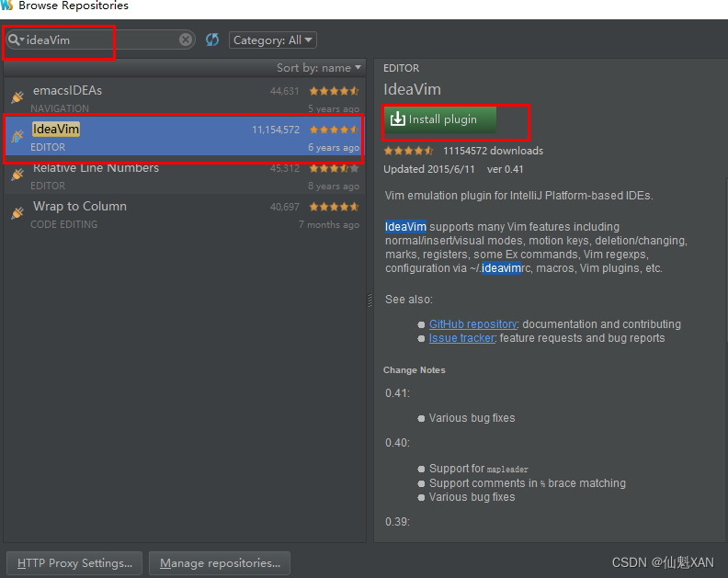Screen dimensions: 728x578
Task: Click the 'NAVIGATION' category label
Action: click(60, 108)
